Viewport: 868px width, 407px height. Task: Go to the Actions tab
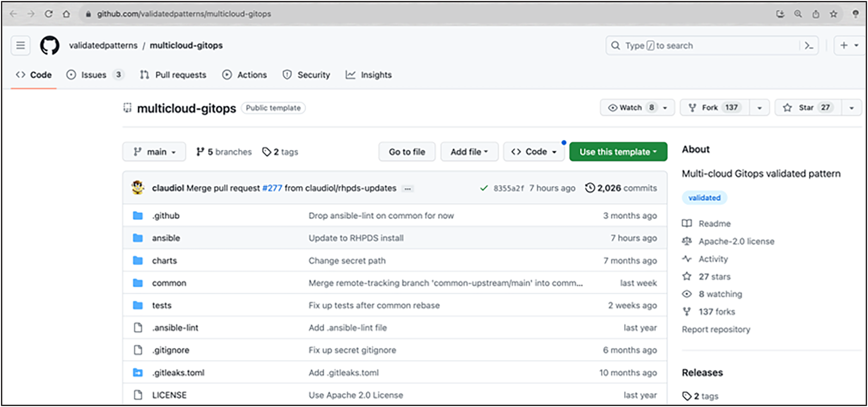(x=244, y=75)
